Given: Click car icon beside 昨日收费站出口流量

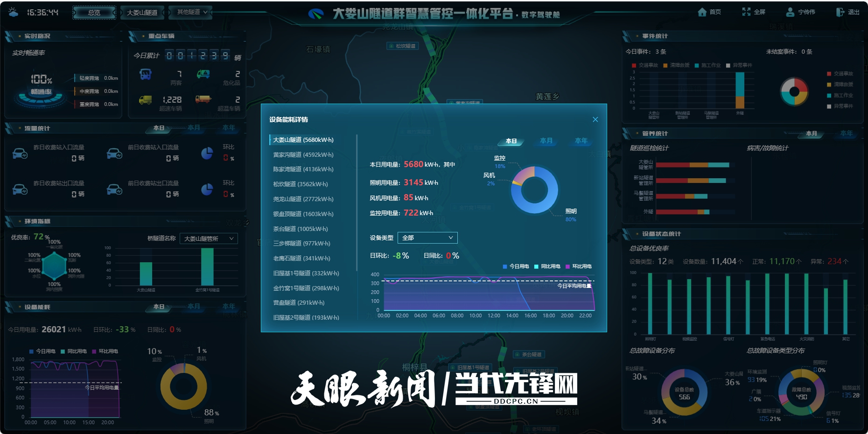Looking at the screenshot, I should click(x=20, y=189).
